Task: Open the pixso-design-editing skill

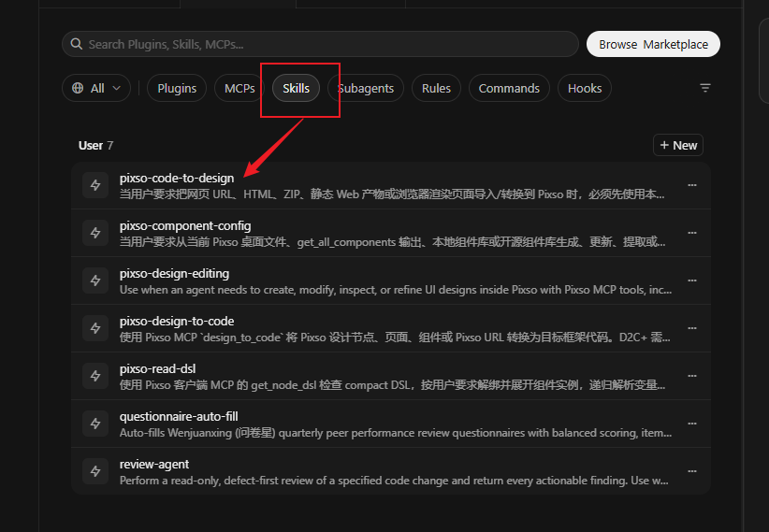Action: tap(391, 280)
